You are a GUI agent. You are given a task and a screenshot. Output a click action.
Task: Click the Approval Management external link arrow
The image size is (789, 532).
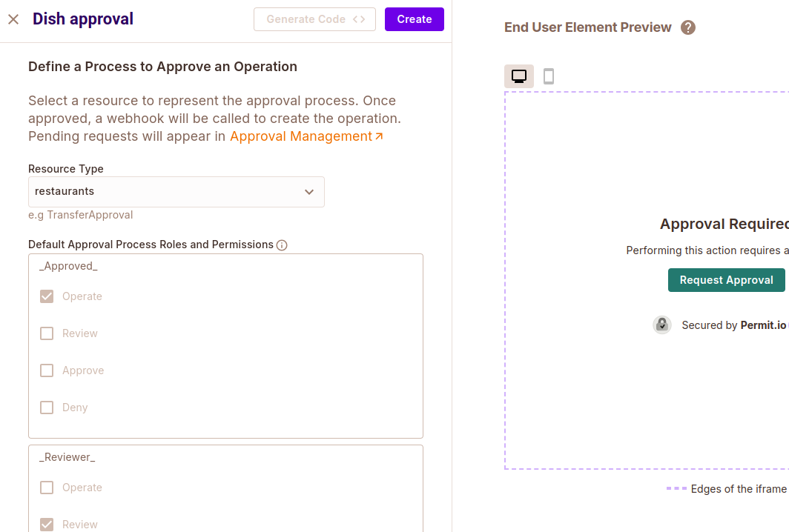[x=380, y=136]
